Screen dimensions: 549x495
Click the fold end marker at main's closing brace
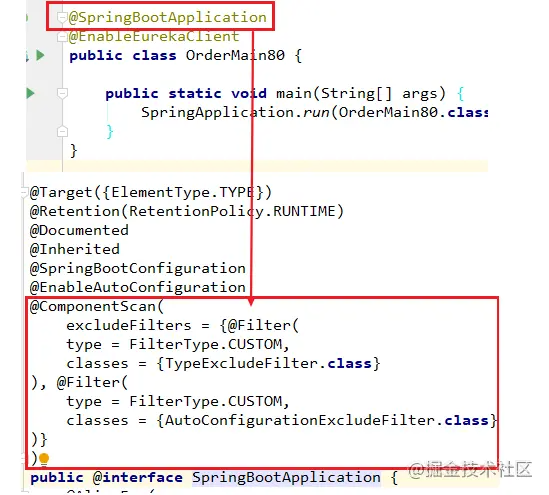pyautogui.click(x=62, y=132)
